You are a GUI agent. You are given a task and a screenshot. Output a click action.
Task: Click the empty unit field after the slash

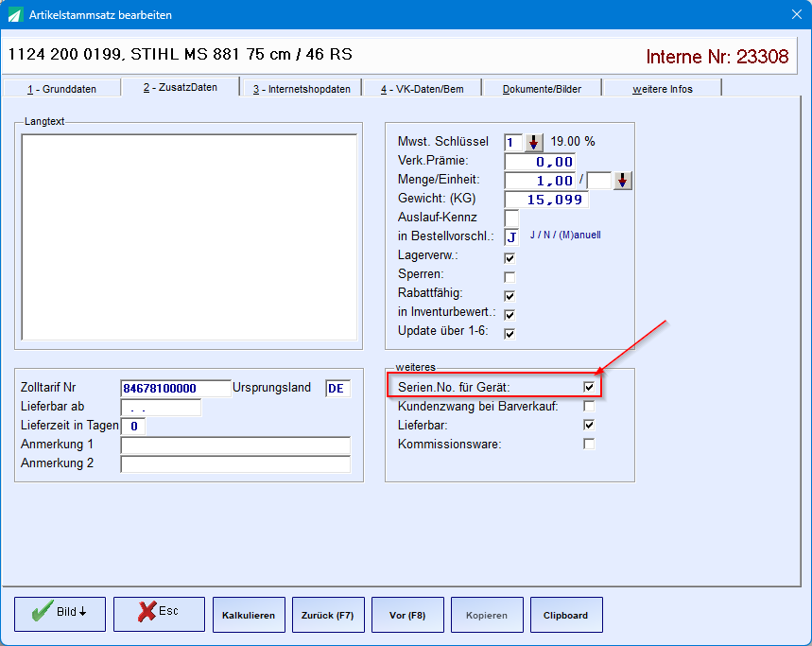pos(598,181)
